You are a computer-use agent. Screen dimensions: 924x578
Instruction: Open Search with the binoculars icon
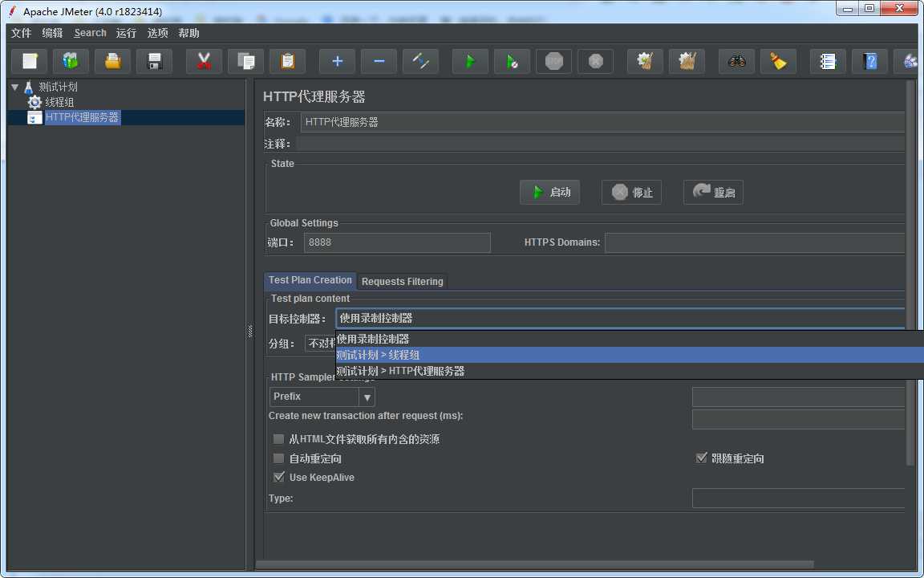click(x=736, y=61)
